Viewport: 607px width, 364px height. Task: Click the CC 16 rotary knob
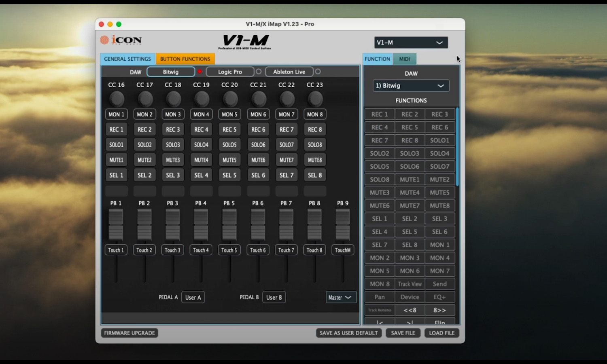pyautogui.click(x=117, y=99)
